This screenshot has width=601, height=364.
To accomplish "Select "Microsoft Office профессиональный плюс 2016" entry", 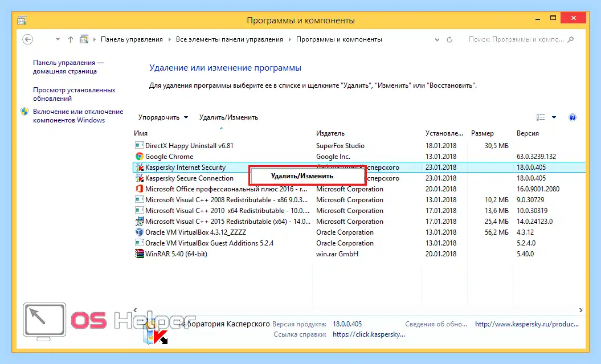I will [226, 189].
